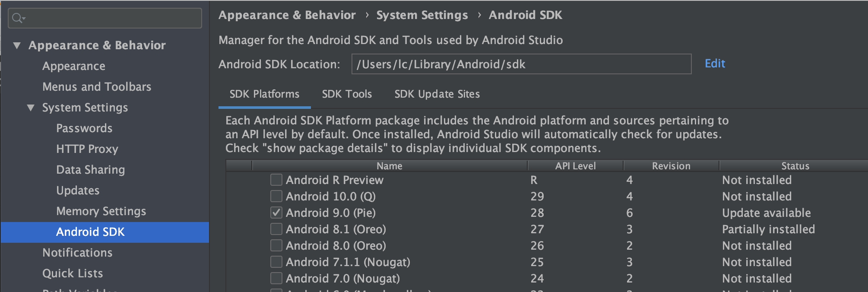This screenshot has height=292, width=868.
Task: Click 'Android SDK' breadcrumb title
Action: click(x=526, y=15)
